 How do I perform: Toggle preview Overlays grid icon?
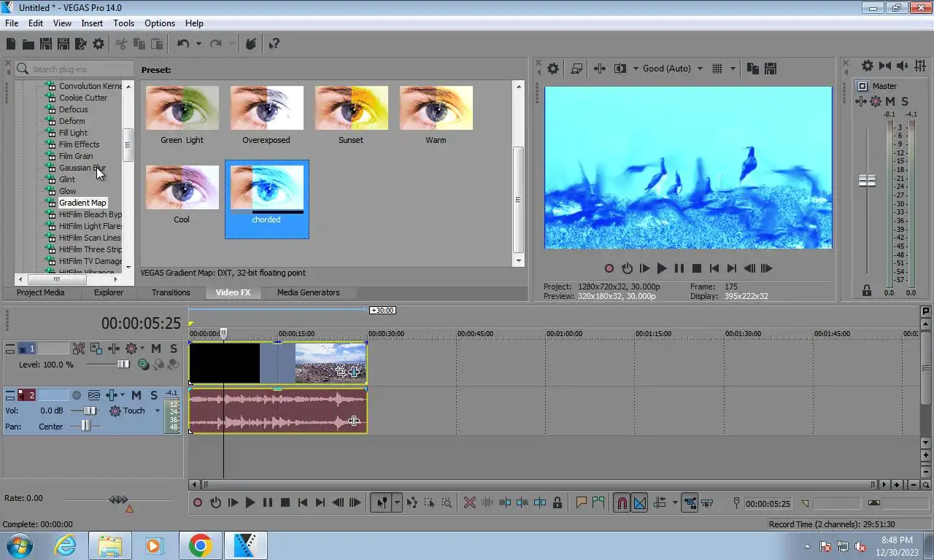click(x=717, y=69)
